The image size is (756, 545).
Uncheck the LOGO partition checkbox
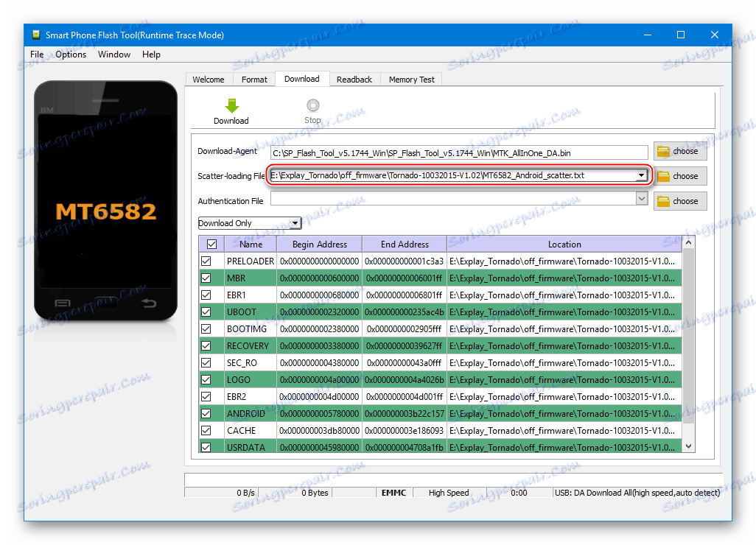pos(206,380)
